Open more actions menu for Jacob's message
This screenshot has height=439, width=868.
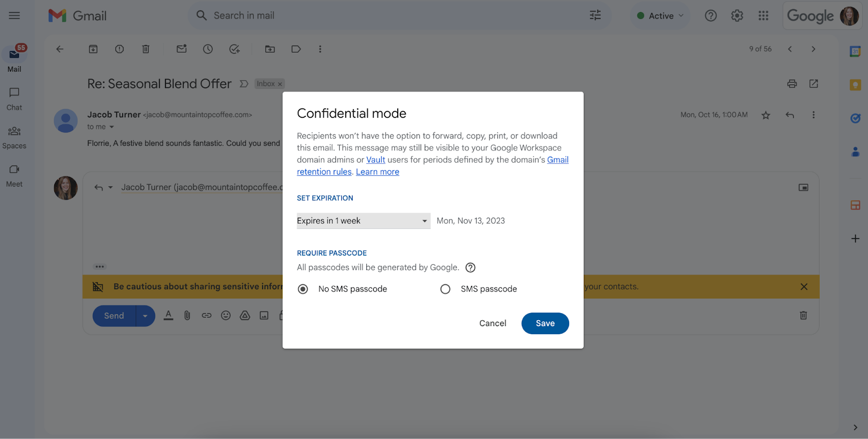pos(813,115)
